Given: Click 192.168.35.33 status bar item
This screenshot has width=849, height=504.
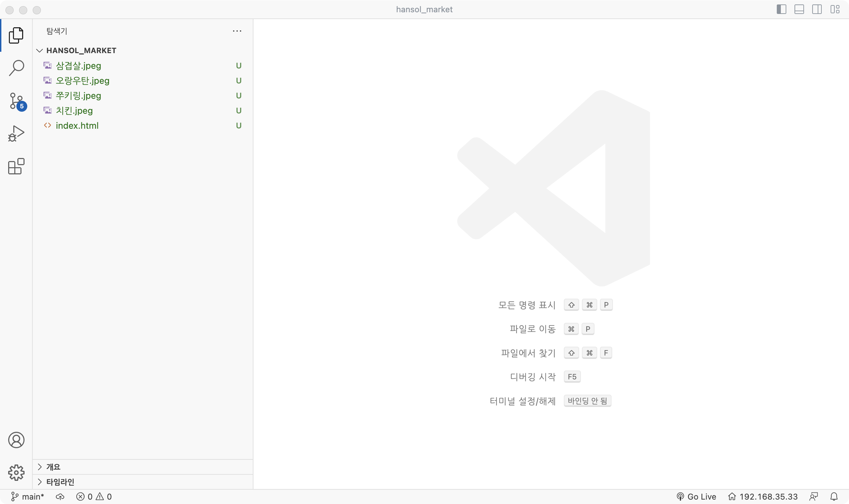Looking at the screenshot, I should click(763, 497).
